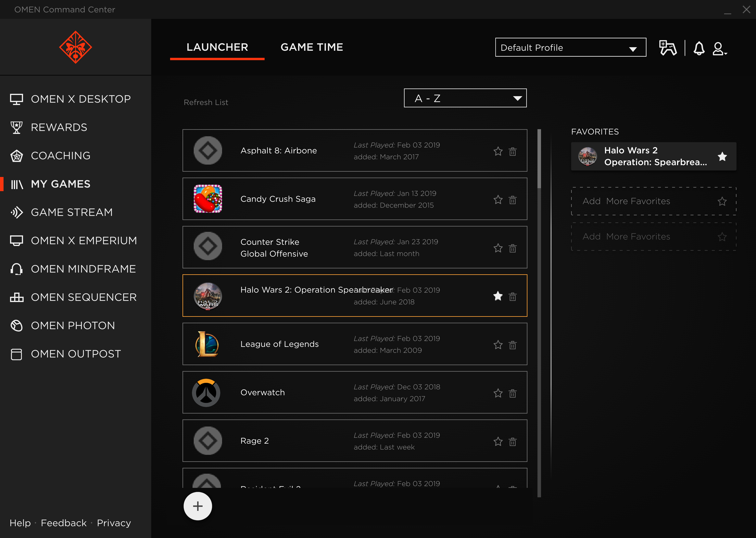
Task: Favorite Asphalt 8: Airbone with star
Action: tap(498, 151)
